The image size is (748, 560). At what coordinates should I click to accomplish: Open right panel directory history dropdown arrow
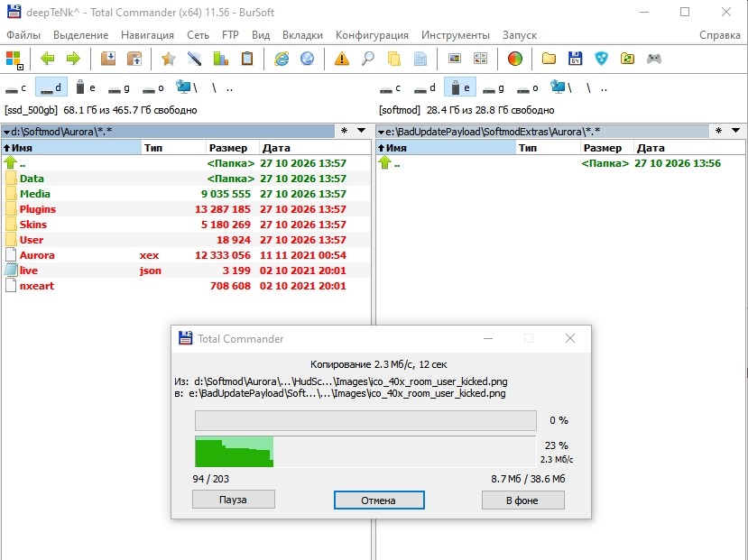point(736,131)
